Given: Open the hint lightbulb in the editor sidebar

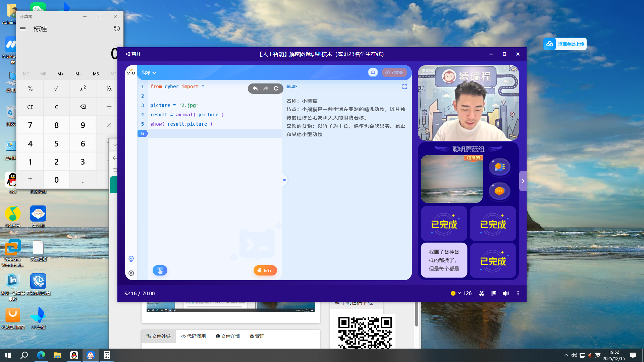Looking at the screenshot, I should pos(131,259).
